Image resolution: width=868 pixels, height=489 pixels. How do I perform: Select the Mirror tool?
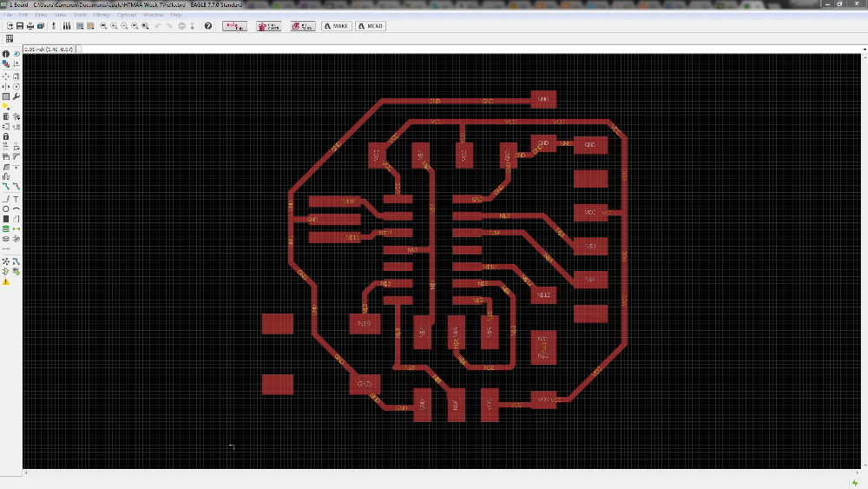5,86
